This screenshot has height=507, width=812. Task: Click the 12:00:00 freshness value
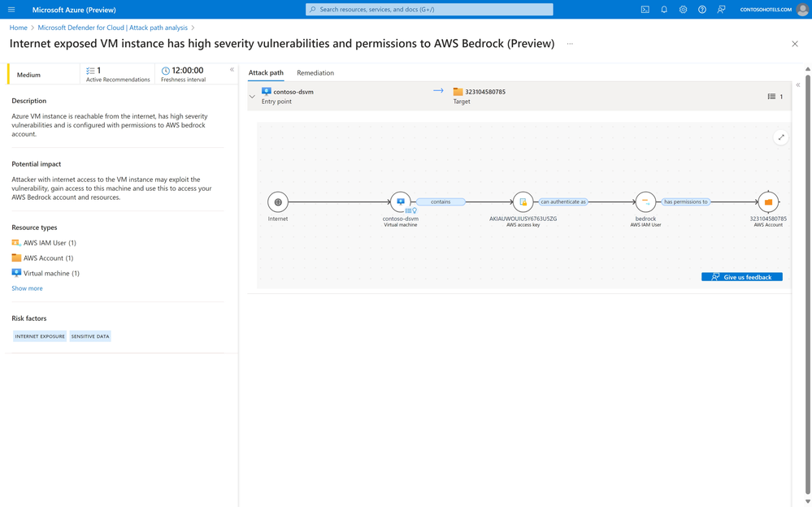tap(188, 71)
